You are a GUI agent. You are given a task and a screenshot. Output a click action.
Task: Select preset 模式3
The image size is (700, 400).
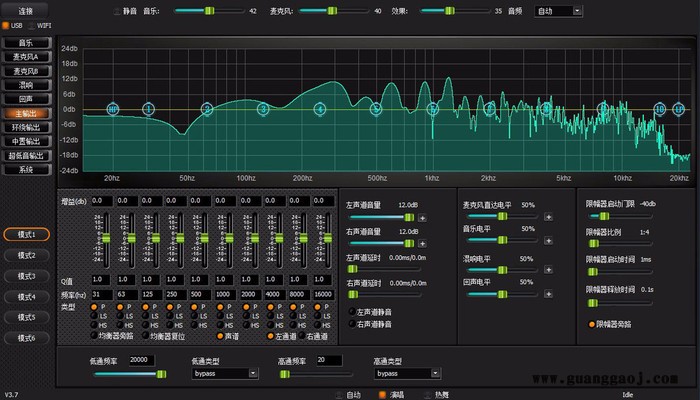point(26,276)
